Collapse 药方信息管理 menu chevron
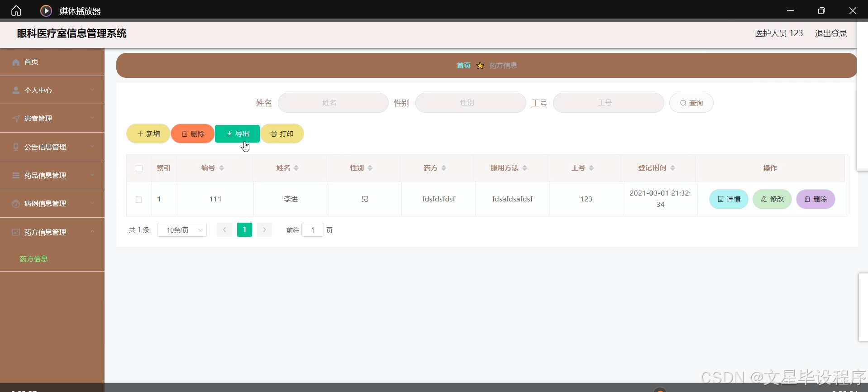 pos(92,231)
